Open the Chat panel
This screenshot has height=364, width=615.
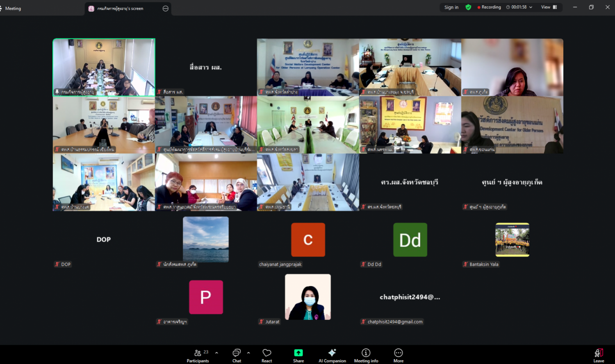click(237, 355)
